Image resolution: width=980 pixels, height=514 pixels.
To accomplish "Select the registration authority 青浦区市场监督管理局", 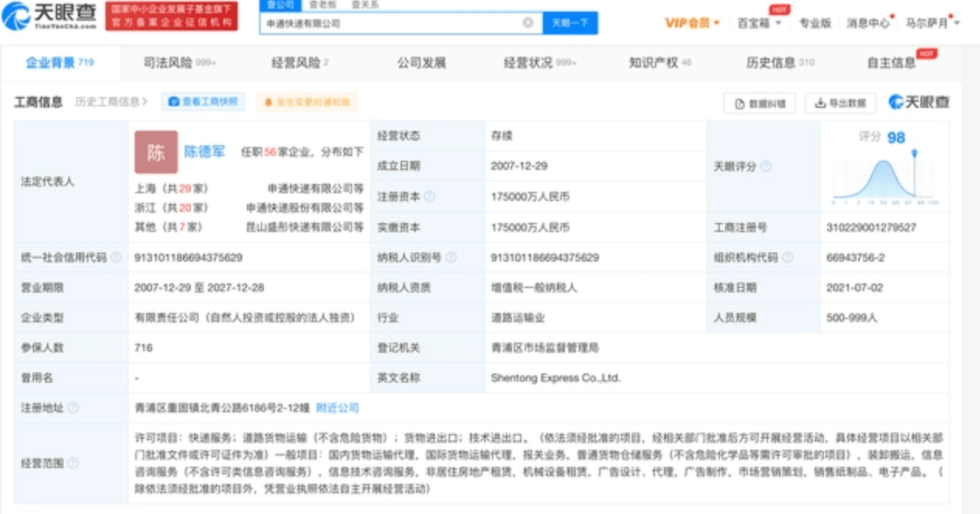I will pos(545,348).
